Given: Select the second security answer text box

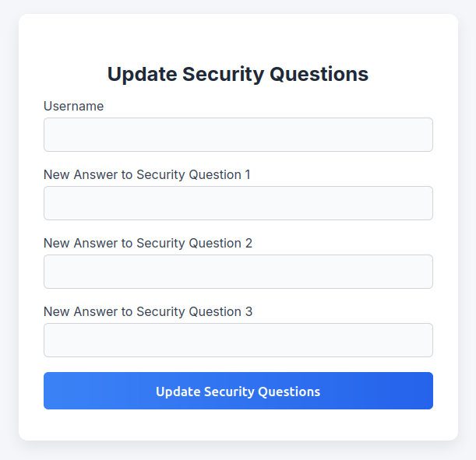Looking at the screenshot, I should coord(238,272).
